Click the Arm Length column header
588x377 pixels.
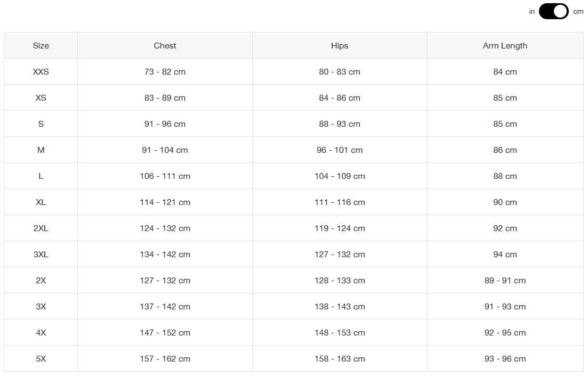tap(505, 46)
